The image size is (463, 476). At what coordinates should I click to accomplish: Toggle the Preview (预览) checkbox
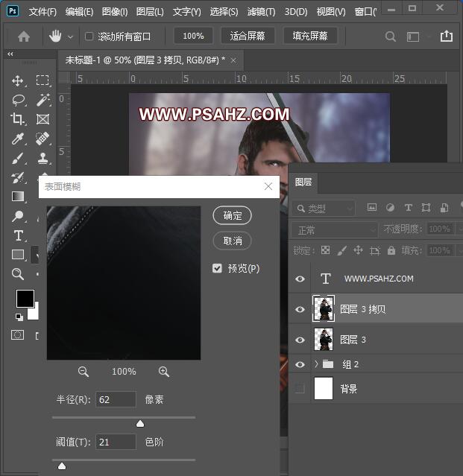[x=217, y=268]
